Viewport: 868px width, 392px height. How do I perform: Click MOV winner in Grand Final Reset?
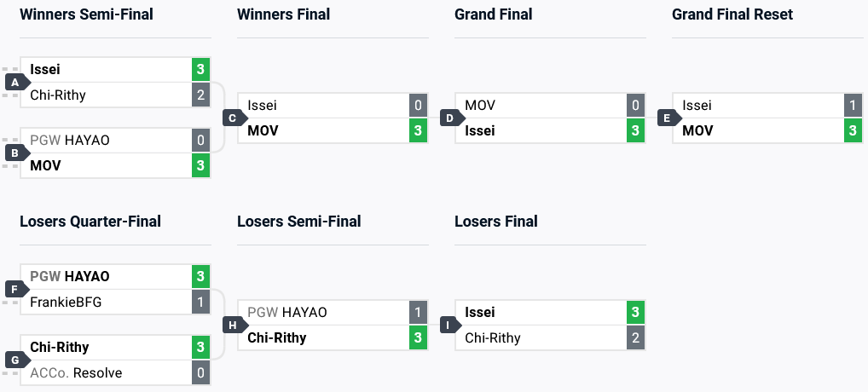pyautogui.click(x=697, y=131)
